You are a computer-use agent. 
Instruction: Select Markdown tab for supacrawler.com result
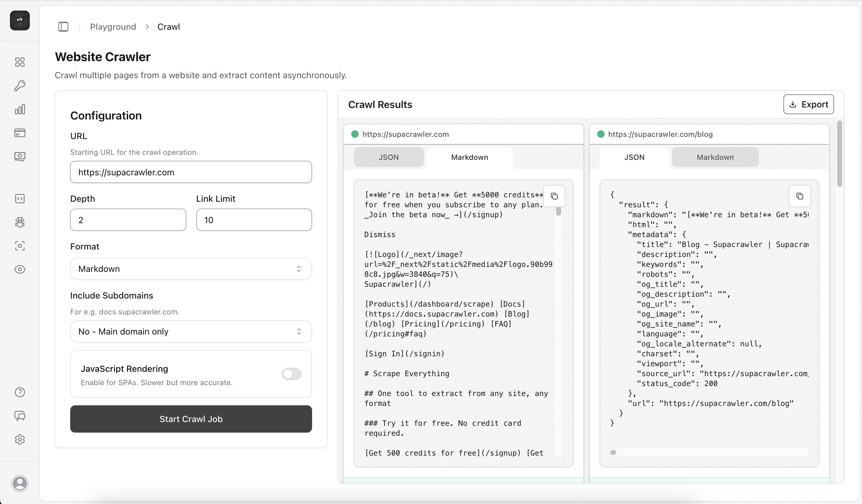point(470,157)
